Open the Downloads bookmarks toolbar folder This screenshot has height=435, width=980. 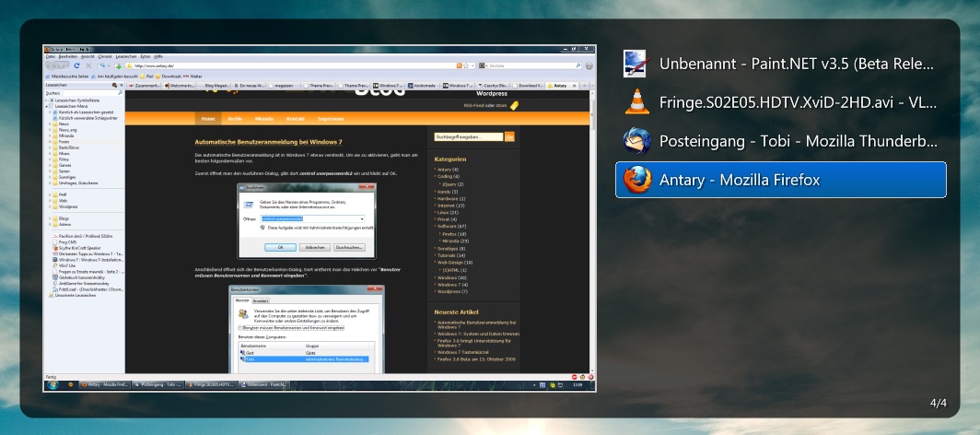click(x=169, y=76)
